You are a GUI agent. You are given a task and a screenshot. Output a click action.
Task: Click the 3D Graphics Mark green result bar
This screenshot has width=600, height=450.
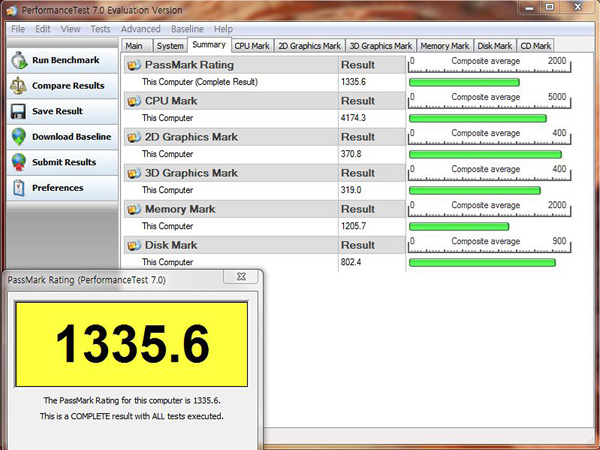point(474,191)
